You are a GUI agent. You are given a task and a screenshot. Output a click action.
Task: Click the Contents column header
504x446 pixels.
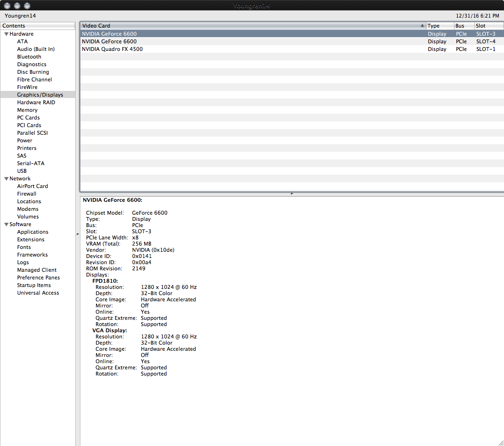(38, 26)
